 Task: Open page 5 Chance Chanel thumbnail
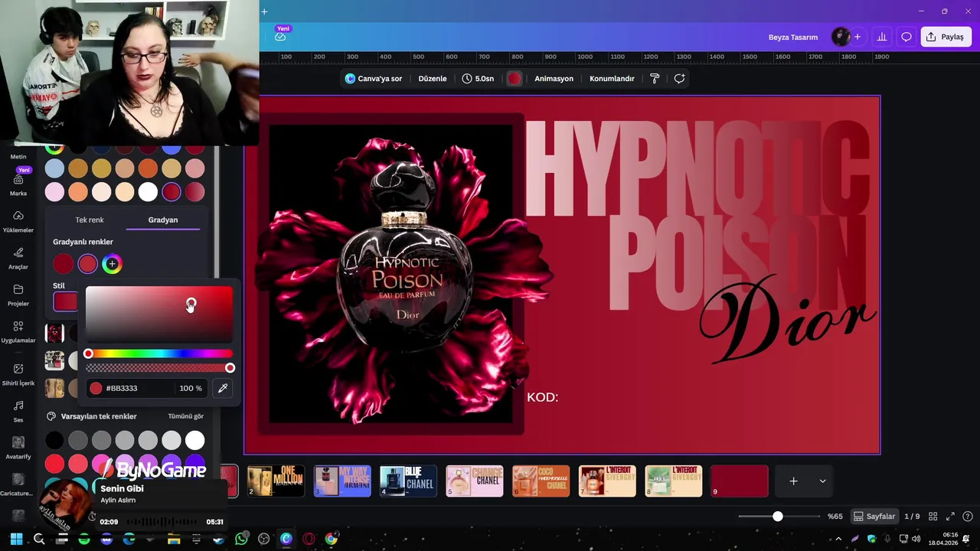pyautogui.click(x=475, y=481)
